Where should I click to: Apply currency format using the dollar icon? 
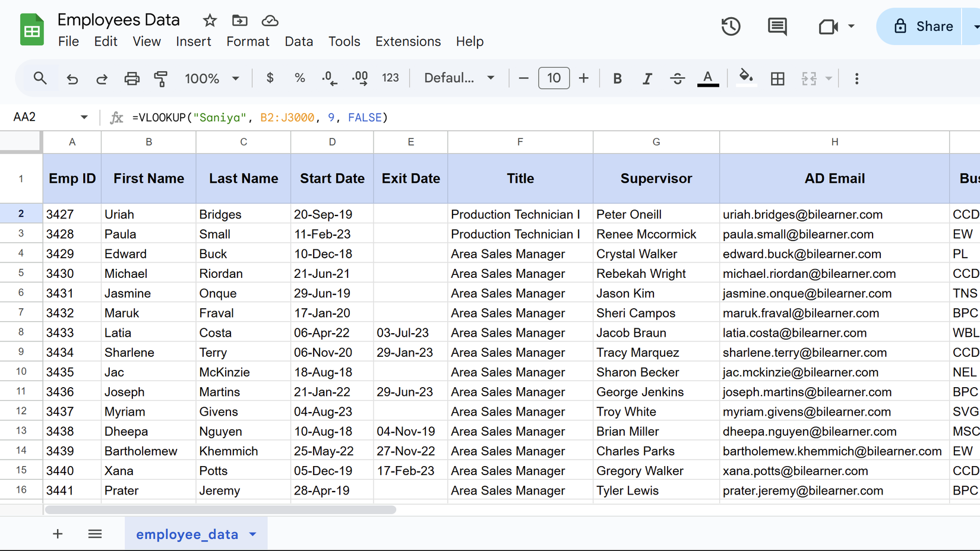pos(270,78)
